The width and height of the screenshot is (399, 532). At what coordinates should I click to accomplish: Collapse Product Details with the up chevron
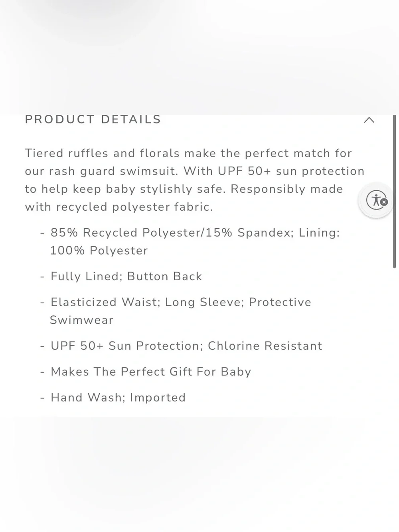[369, 120]
